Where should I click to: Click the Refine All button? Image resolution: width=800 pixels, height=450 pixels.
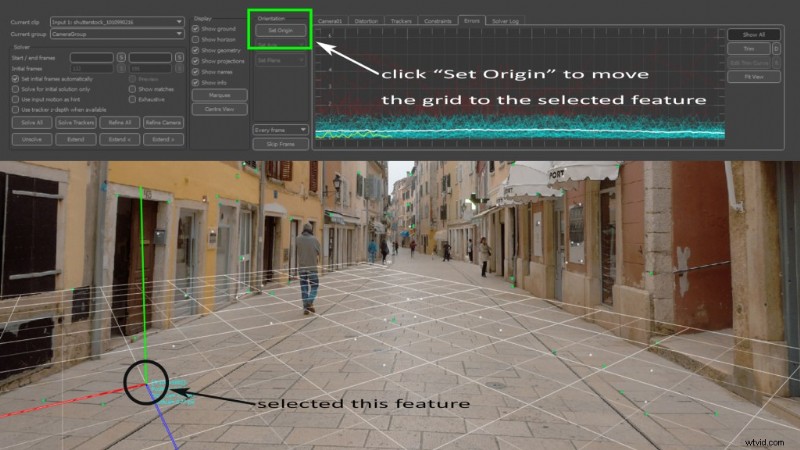[x=120, y=122]
